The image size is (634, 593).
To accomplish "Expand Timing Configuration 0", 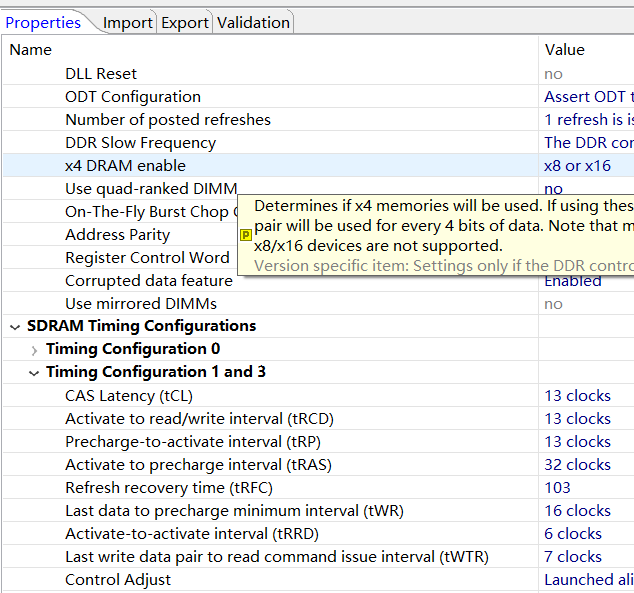I will click(x=34, y=350).
